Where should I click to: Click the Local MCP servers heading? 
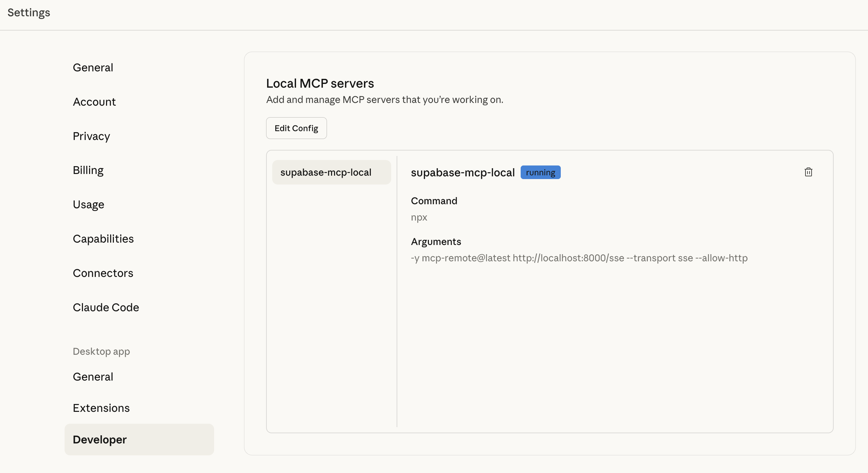pyautogui.click(x=320, y=83)
